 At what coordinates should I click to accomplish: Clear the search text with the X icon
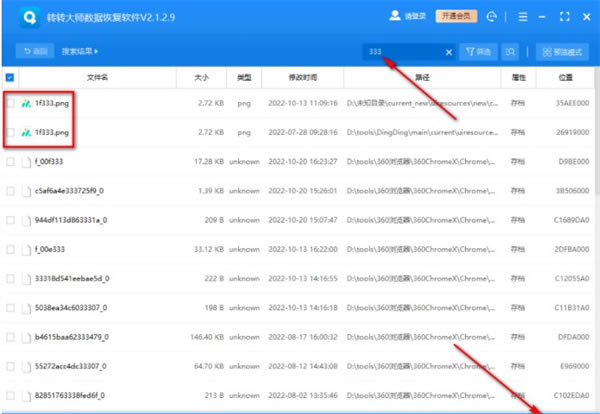448,52
